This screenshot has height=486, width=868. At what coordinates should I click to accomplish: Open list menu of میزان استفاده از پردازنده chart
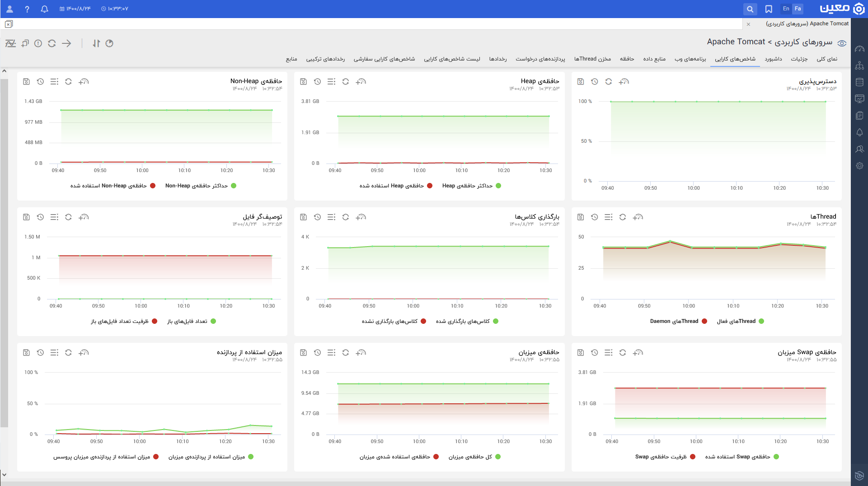[54, 353]
